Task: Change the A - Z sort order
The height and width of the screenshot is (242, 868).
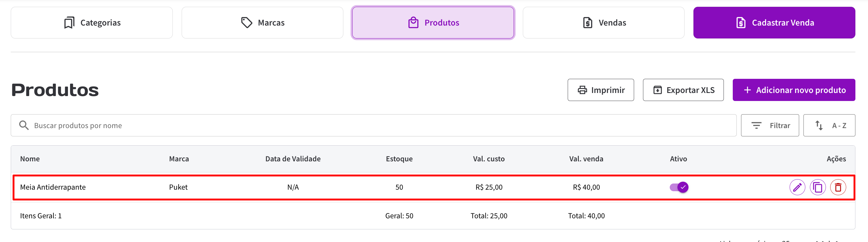Action: 829,125
